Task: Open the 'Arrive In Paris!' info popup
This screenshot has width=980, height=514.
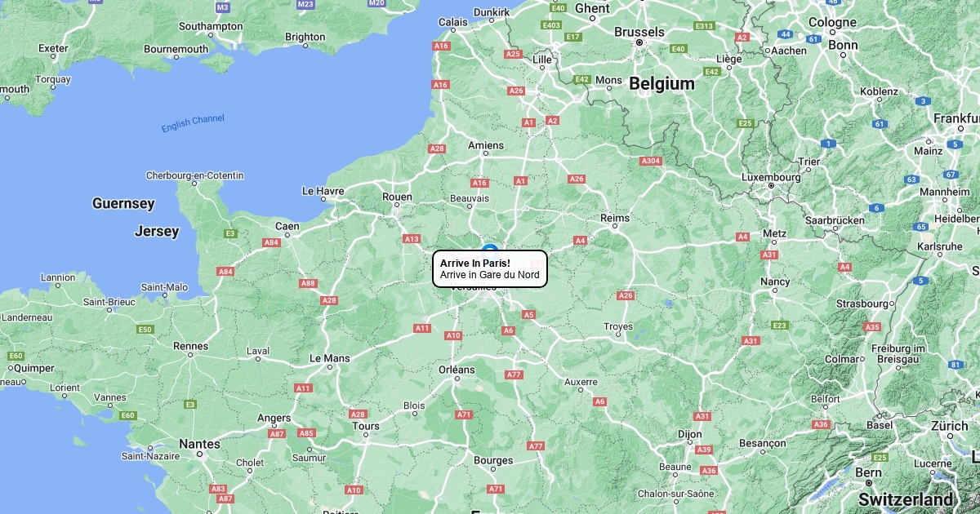Action: (489, 268)
